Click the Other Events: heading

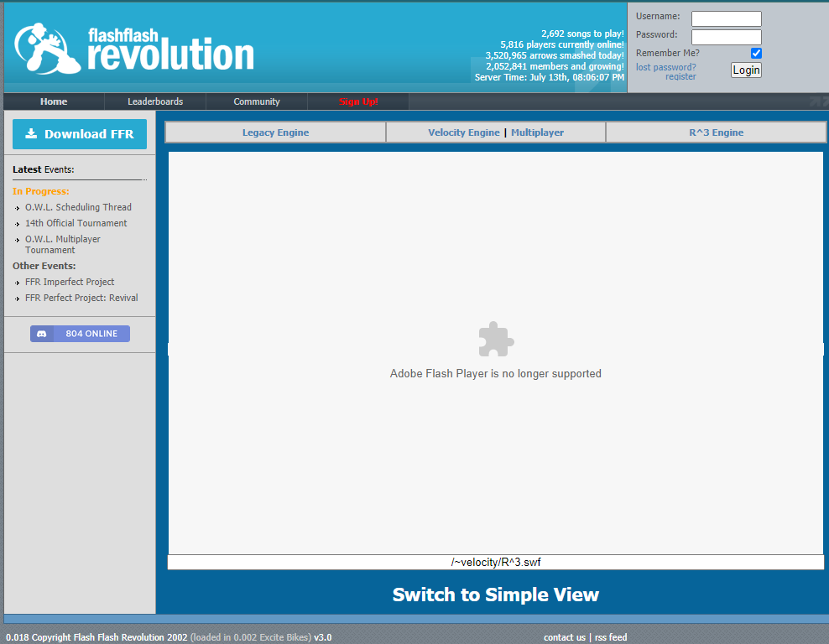click(44, 266)
